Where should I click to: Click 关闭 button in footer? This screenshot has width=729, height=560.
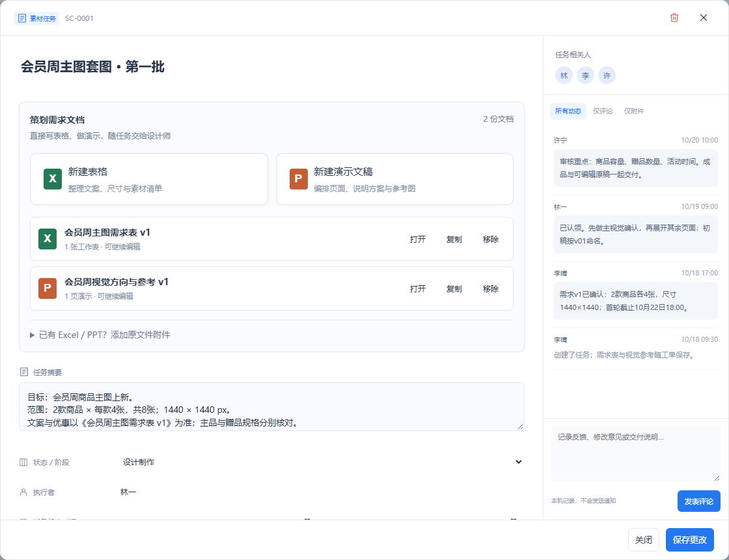pos(644,540)
